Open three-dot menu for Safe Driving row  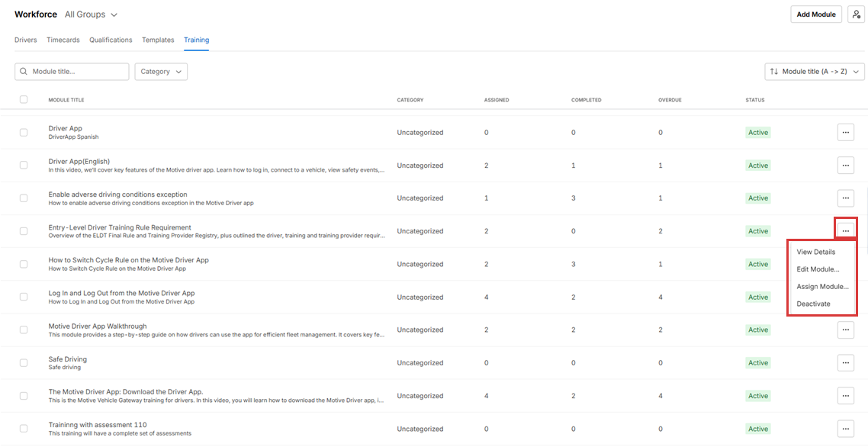(x=845, y=363)
